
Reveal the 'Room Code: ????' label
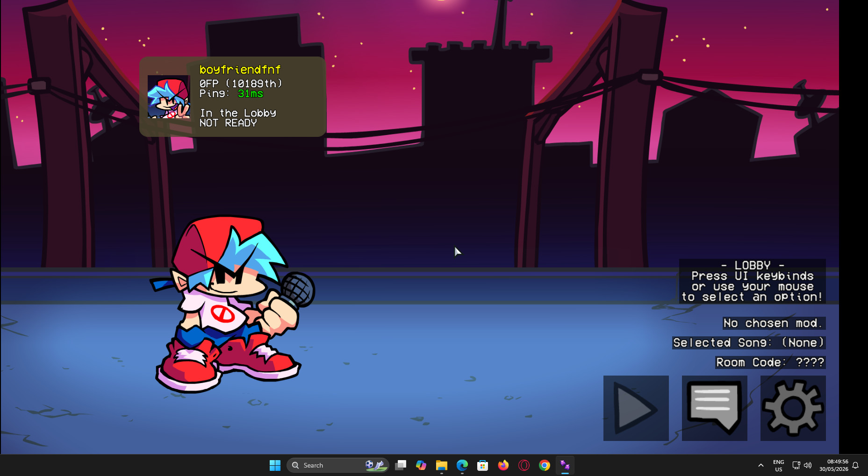(770, 362)
